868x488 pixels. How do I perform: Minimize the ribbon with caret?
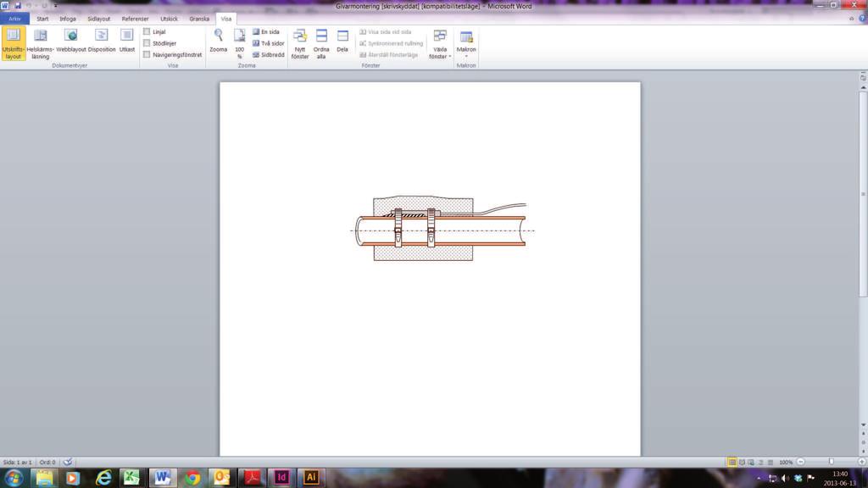(851, 19)
